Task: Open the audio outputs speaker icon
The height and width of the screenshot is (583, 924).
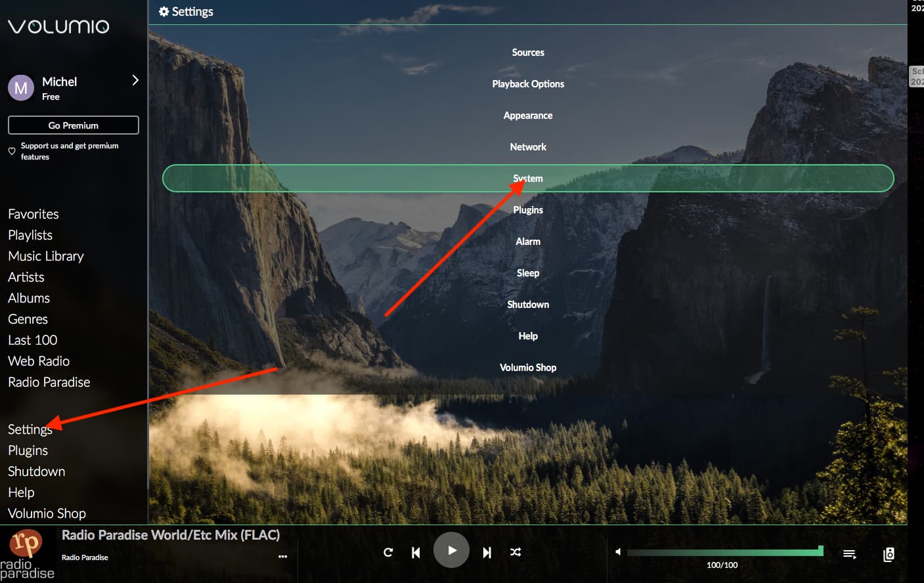Action: [889, 554]
